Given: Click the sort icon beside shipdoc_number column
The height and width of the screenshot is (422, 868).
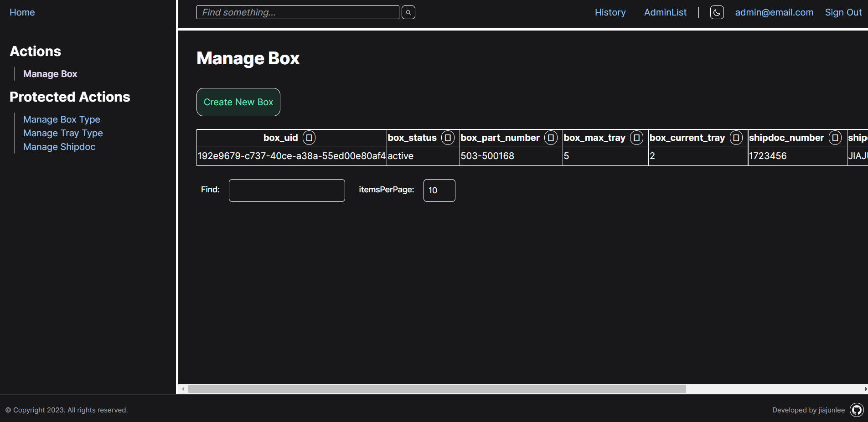Looking at the screenshot, I should click(836, 138).
